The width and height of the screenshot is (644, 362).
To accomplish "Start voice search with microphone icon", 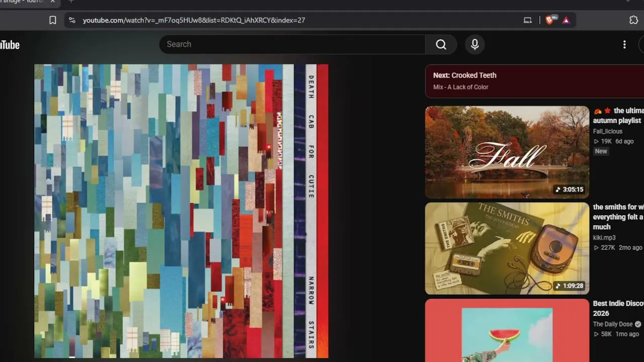I will [474, 44].
